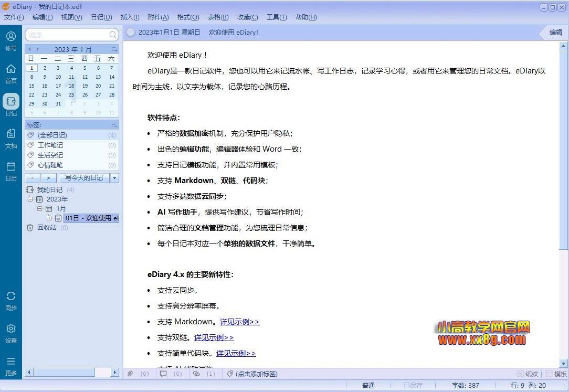
Task: Select the 工作笔记 tag
Action: pyautogui.click(x=72, y=145)
